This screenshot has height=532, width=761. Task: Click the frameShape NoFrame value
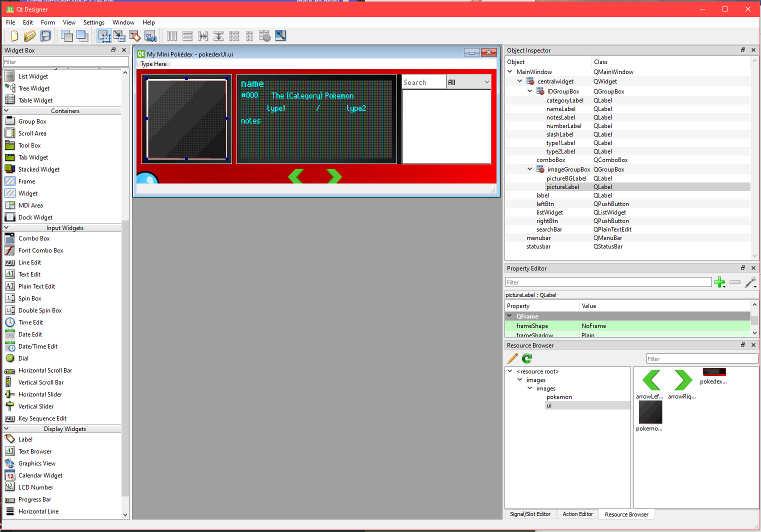pyautogui.click(x=665, y=326)
